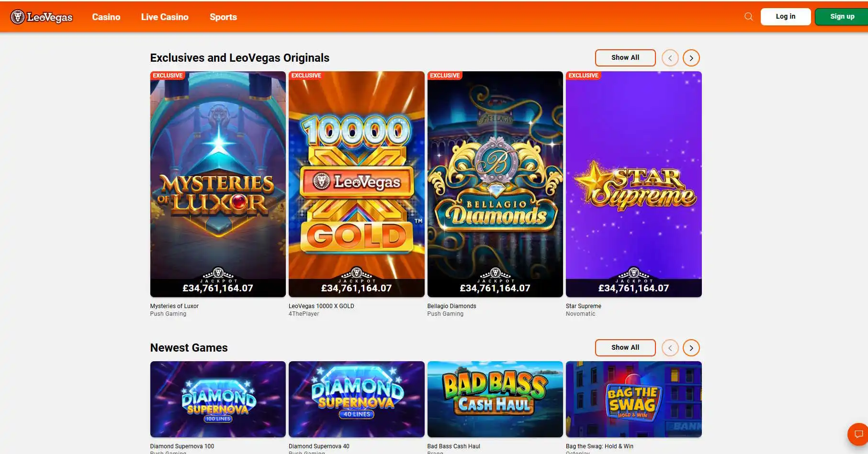Click the Bad Bass Cash Haul title text
This screenshot has width=868, height=454.
pos(453,446)
